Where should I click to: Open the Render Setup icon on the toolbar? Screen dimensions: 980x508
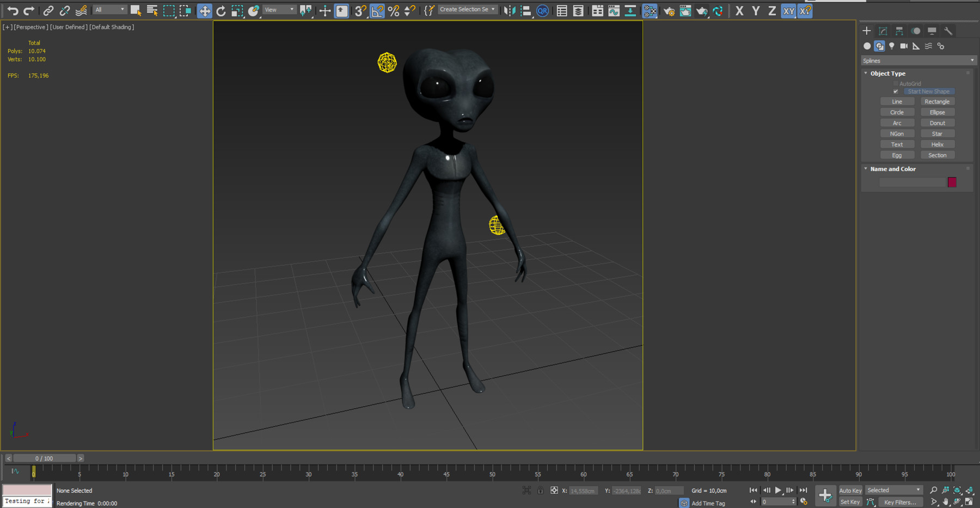pos(669,10)
